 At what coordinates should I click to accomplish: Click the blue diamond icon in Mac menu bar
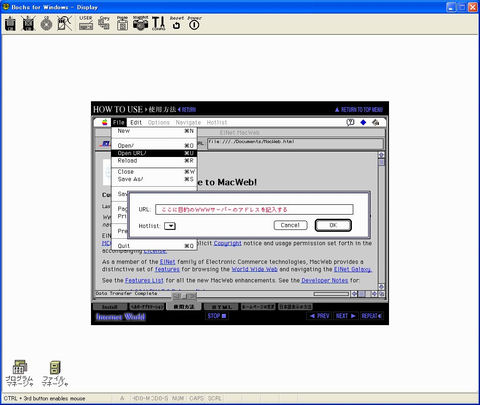pos(363,122)
